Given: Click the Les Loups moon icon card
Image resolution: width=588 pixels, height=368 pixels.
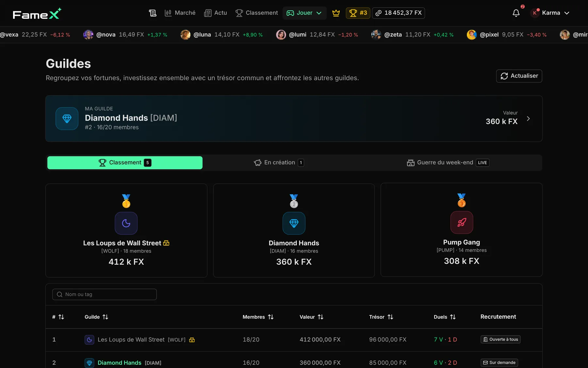Looking at the screenshot, I should coord(126,223).
